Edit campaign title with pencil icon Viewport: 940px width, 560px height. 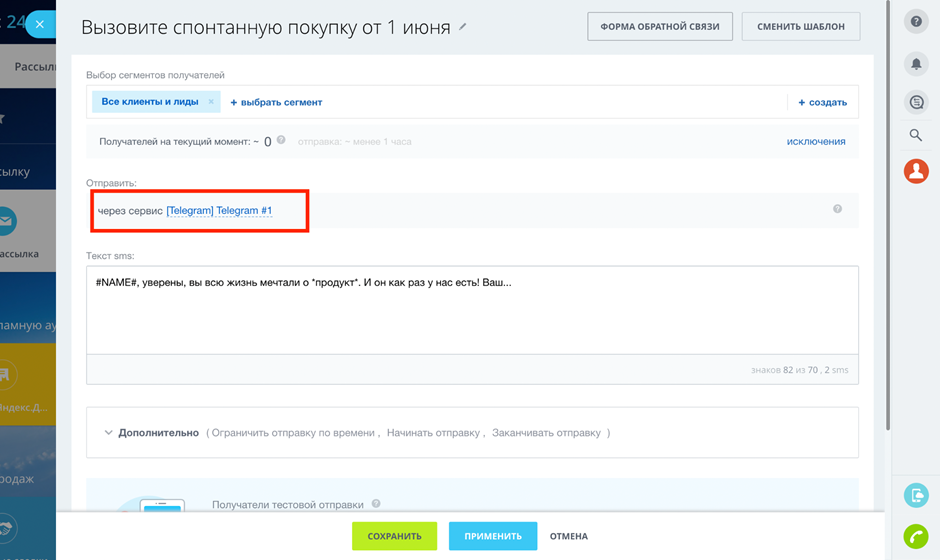(462, 26)
